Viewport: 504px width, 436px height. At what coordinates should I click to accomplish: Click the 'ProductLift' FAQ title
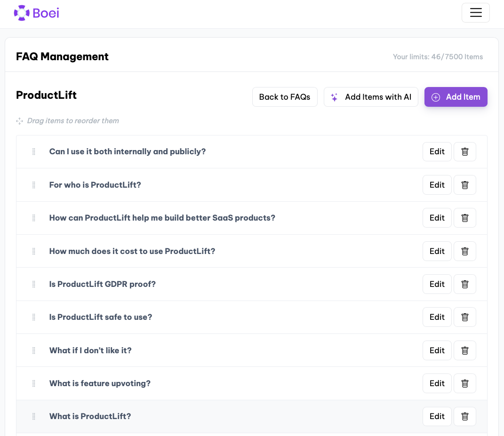click(x=46, y=95)
